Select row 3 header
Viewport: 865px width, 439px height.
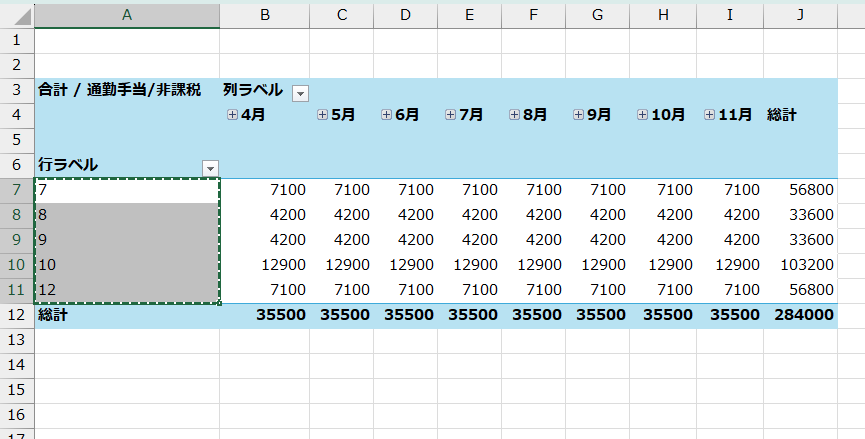click(17, 90)
